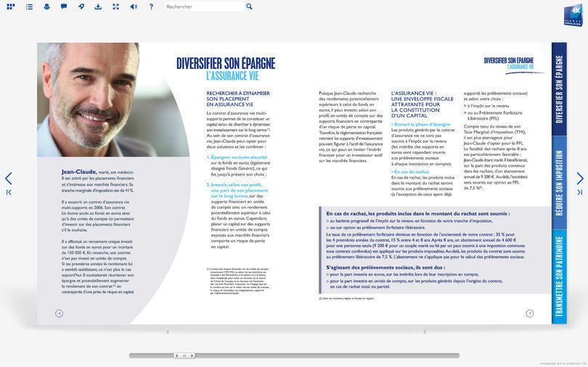The width and height of the screenshot is (588, 367).
Task: Open the Transmettre son patrimoine side tab
Action: coord(559,277)
